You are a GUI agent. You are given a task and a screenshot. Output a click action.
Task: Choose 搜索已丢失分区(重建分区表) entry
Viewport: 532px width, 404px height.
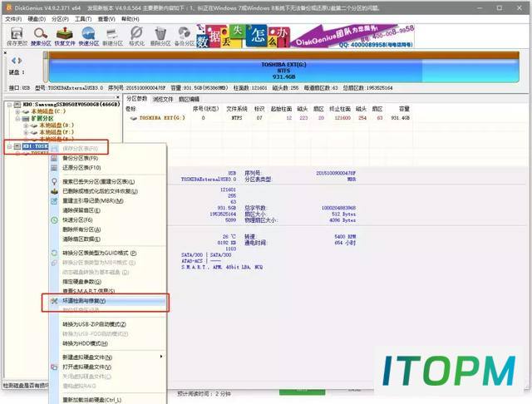click(x=109, y=182)
